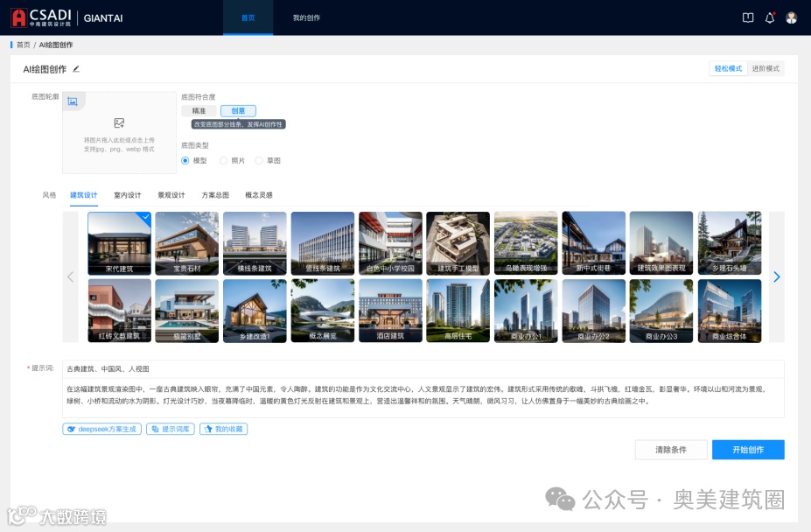The height and width of the screenshot is (532, 811).
Task: Select the 商业办公2 style thumbnail
Action: (594, 311)
